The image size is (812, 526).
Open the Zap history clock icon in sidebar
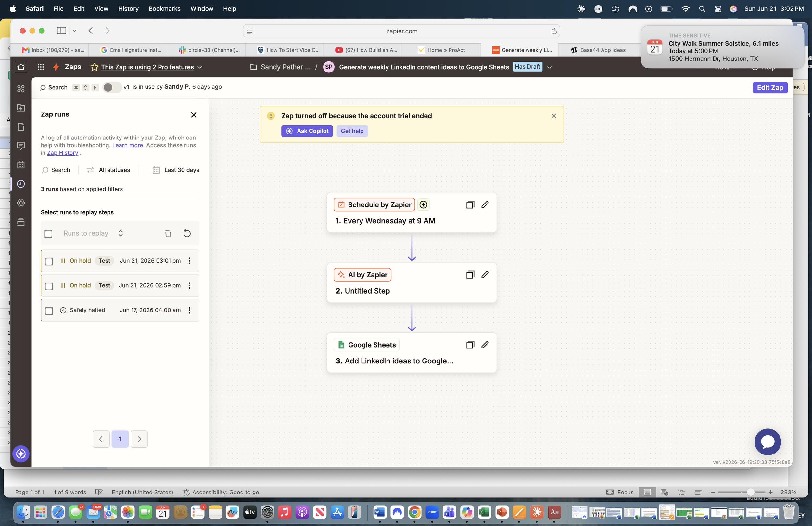coord(21,184)
